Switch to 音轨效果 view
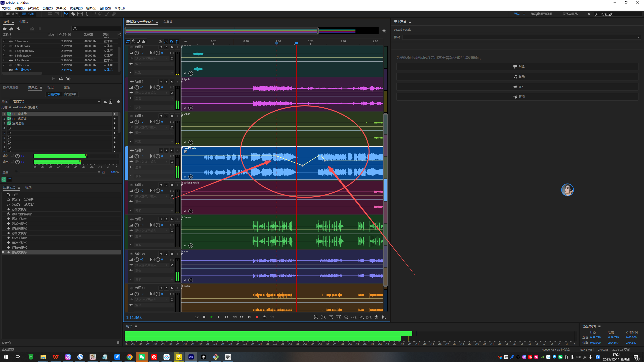Viewport: 644px width, 362px height. click(x=70, y=94)
